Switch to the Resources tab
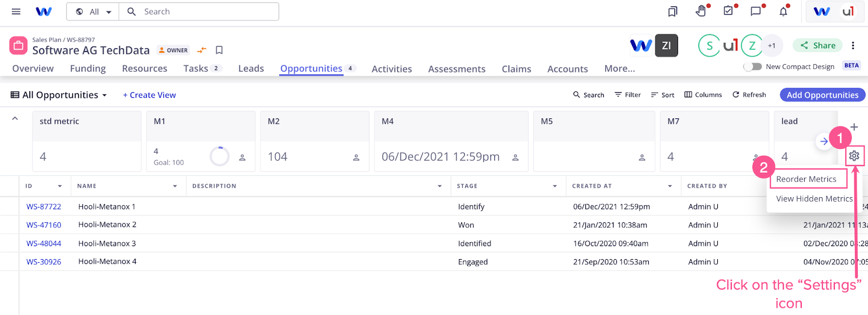868x315 pixels. coord(144,68)
